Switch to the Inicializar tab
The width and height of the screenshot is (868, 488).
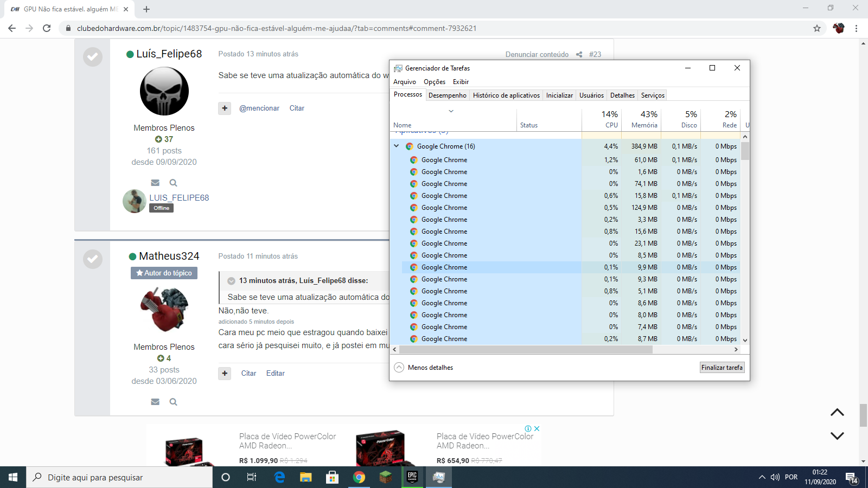pos(559,95)
